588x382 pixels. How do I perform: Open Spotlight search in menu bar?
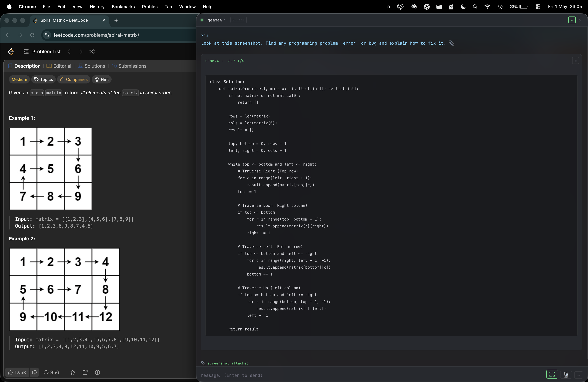[475, 7]
